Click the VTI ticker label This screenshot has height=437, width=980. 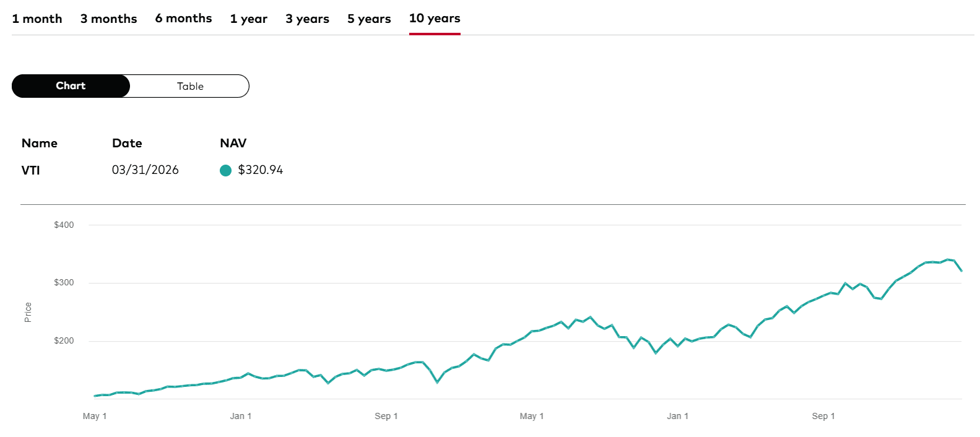tap(30, 170)
